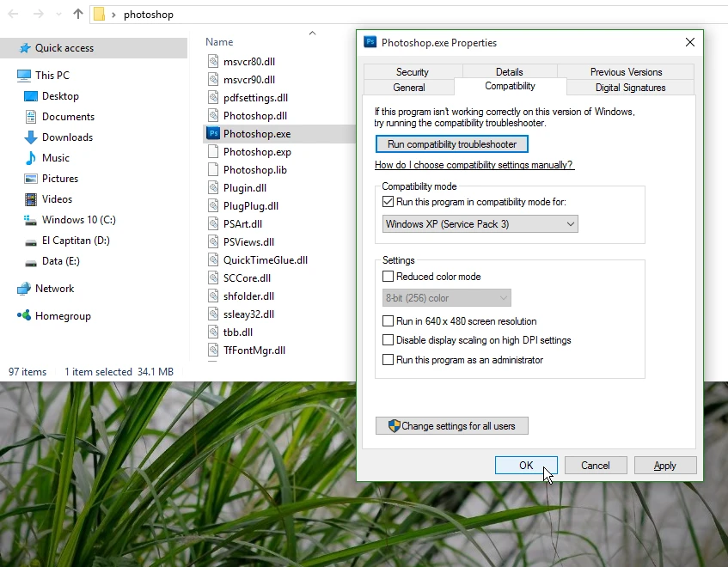Enable Reduced color mode checkbox

tap(388, 277)
